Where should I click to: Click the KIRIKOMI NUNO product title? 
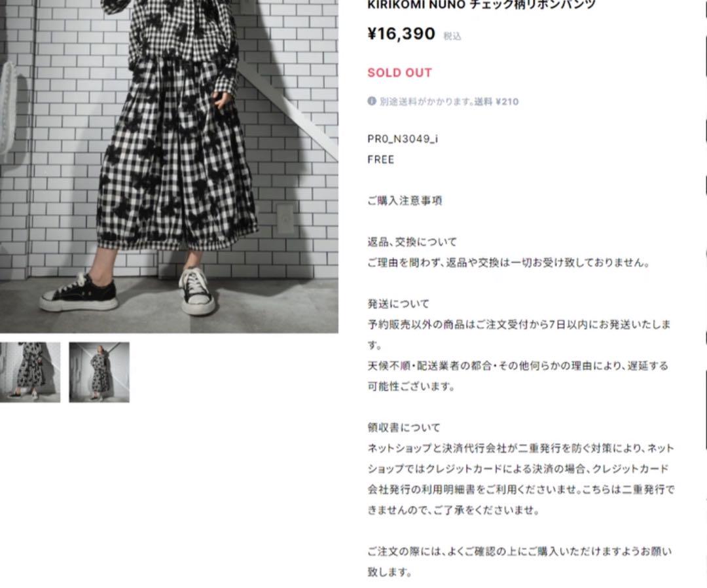click(482, 5)
